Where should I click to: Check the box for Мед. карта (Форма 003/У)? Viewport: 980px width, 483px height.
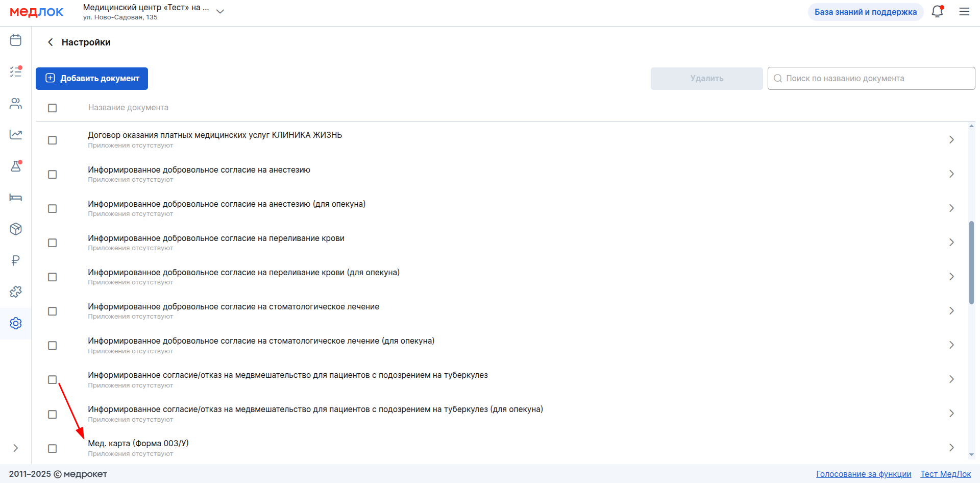coord(52,448)
